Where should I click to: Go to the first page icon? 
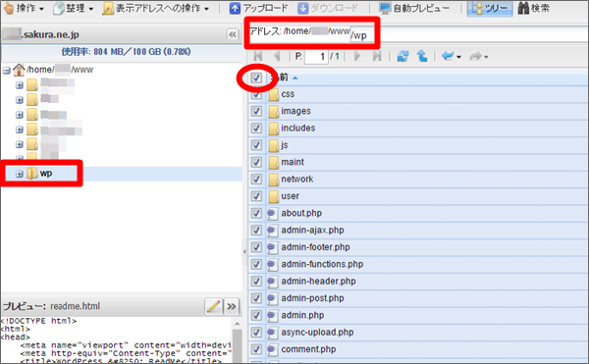click(258, 56)
